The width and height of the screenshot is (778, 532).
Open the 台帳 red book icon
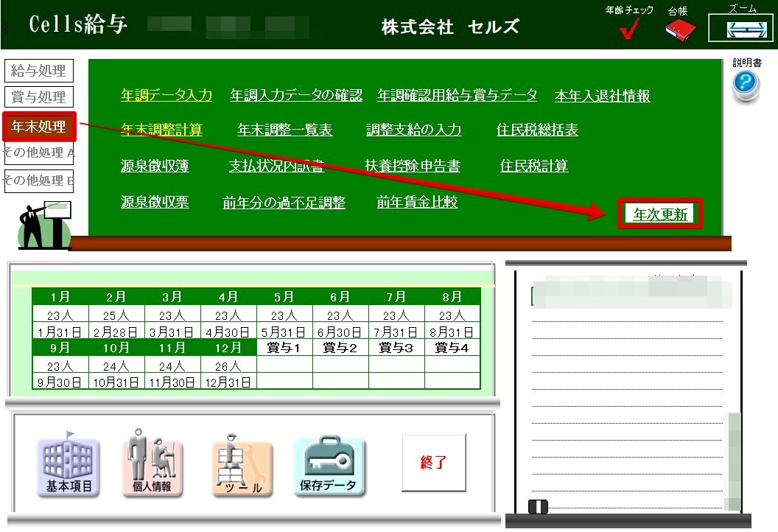[x=679, y=30]
